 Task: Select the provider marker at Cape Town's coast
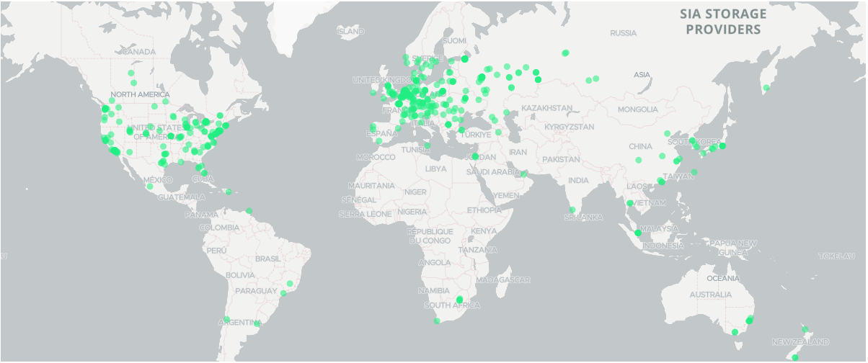(x=436, y=321)
